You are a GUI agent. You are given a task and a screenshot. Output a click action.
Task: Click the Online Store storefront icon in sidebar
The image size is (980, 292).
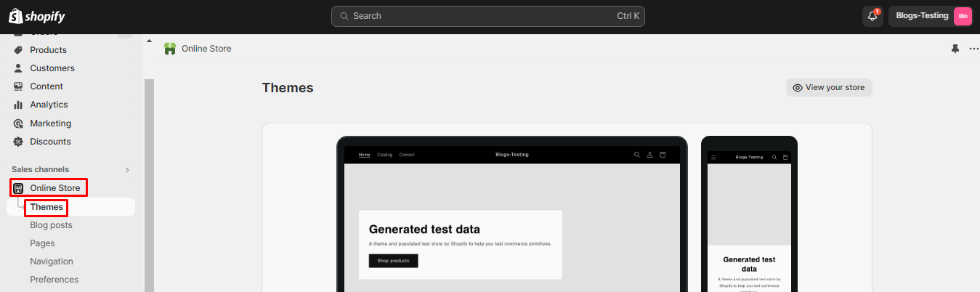point(18,188)
